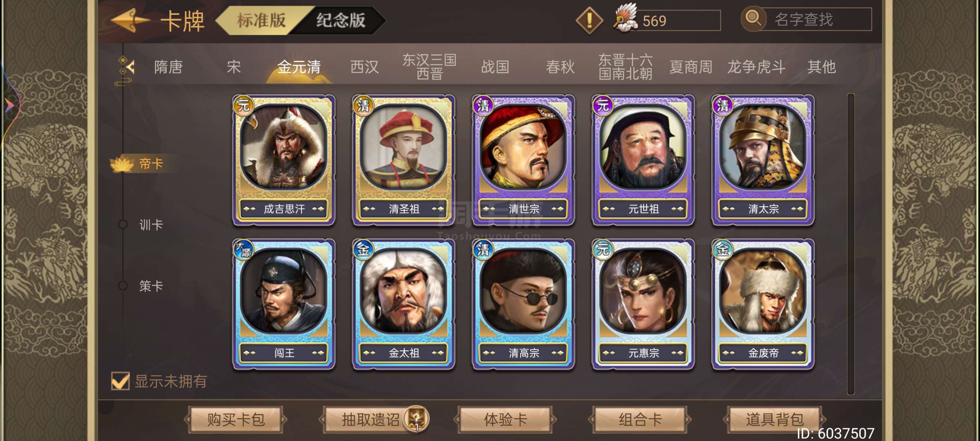The width and height of the screenshot is (980, 441).
Task: Click the 道具背包 button
Action: [x=775, y=419]
